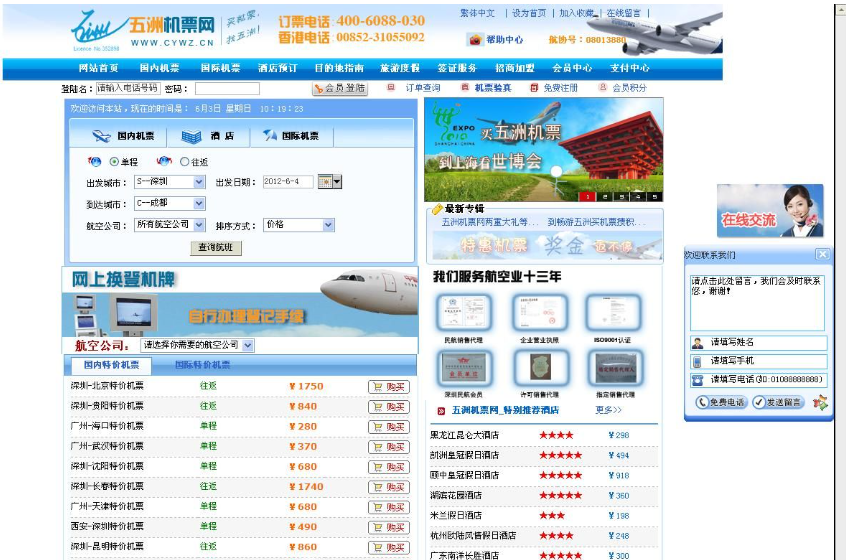Image resolution: width=846 pixels, height=560 pixels.
Task: Click the 免费注册 icon
Action: coord(534,87)
